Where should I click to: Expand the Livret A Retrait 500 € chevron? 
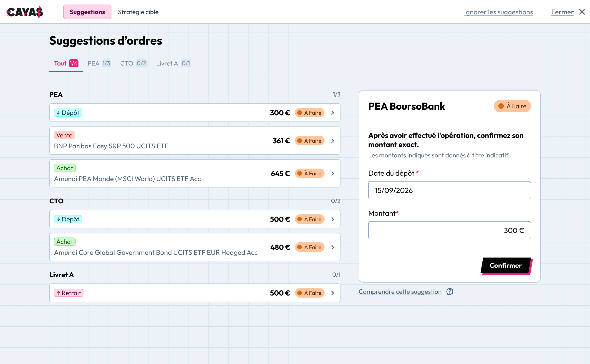click(333, 293)
